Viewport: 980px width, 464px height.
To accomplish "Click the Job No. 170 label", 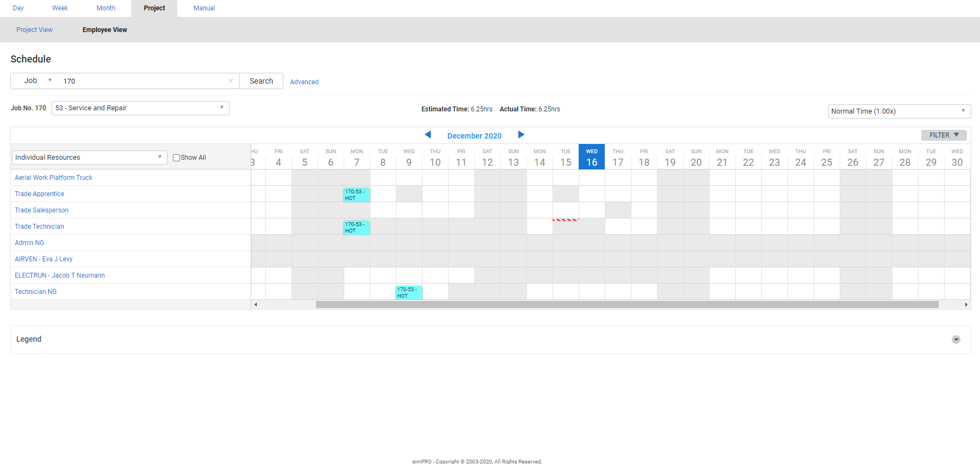I will tap(28, 108).
